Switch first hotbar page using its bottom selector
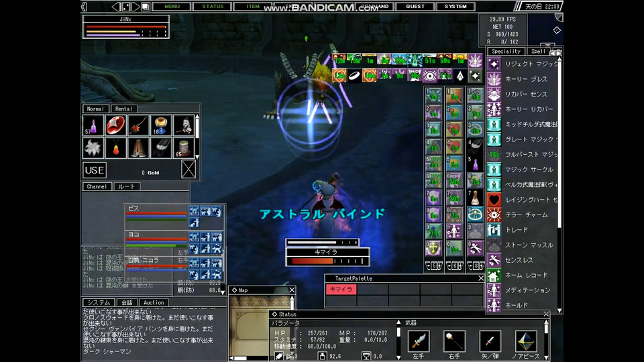Viewport: 644px width, 362px height. click(x=434, y=266)
